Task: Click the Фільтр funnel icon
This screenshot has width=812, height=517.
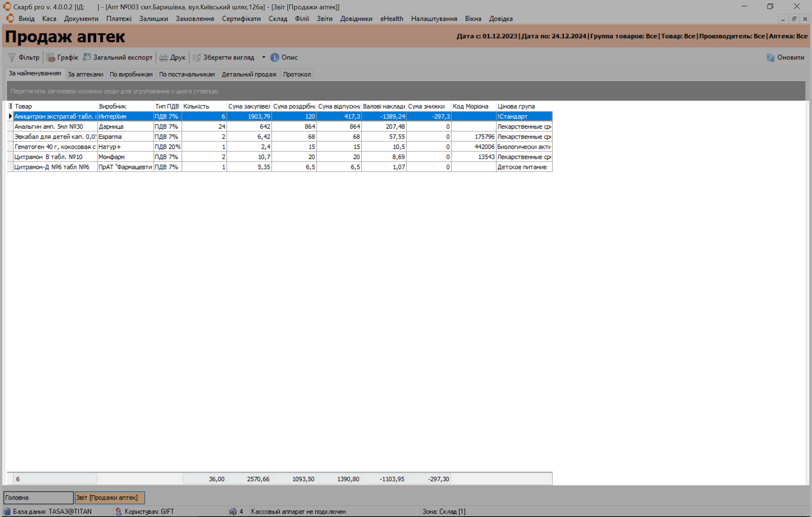Action: 12,57
